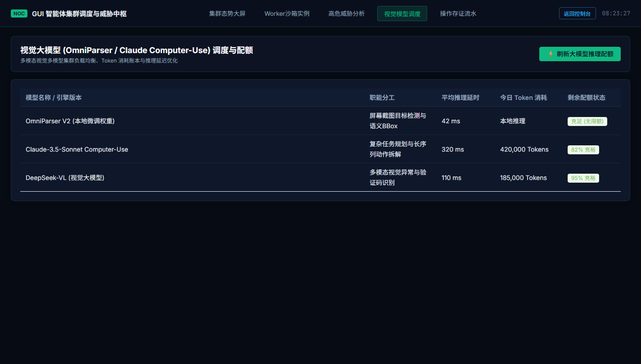Click 返回控制台 button
The height and width of the screenshot is (364, 641).
[x=577, y=13]
